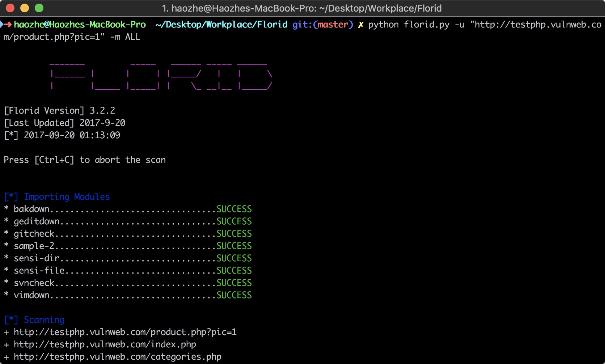Click the '[Last Updated] 2017-9-20' line
This screenshot has height=364, width=605.
click(64, 123)
